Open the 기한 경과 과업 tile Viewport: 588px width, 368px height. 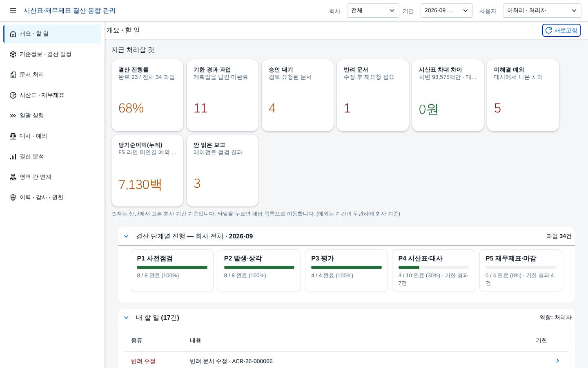223,95
